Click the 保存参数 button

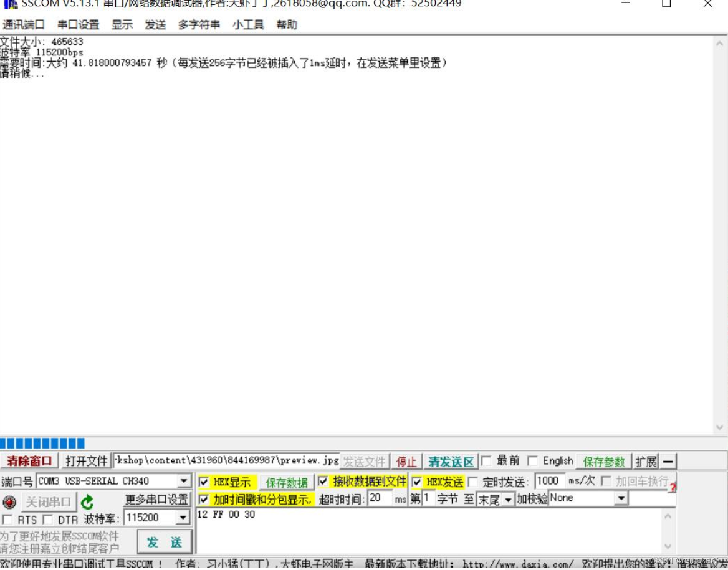pos(603,462)
